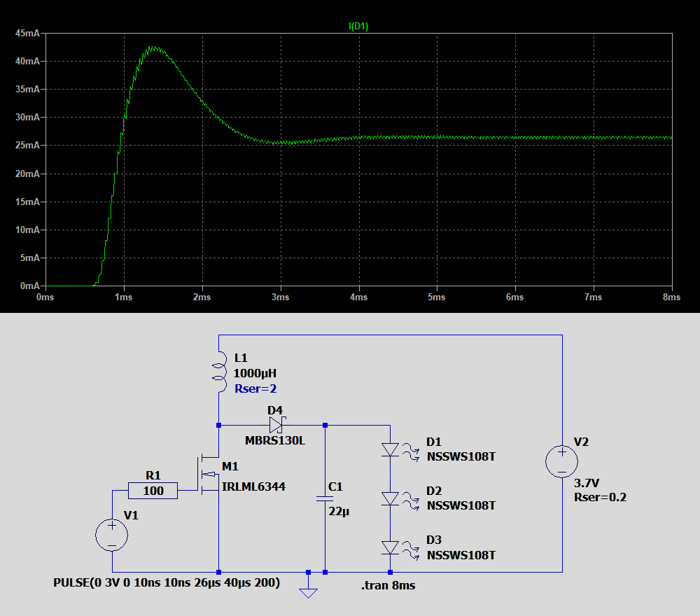Screen dimensions: 700x616
Task: Select the R1 resistor symbol
Action: [x=153, y=491]
